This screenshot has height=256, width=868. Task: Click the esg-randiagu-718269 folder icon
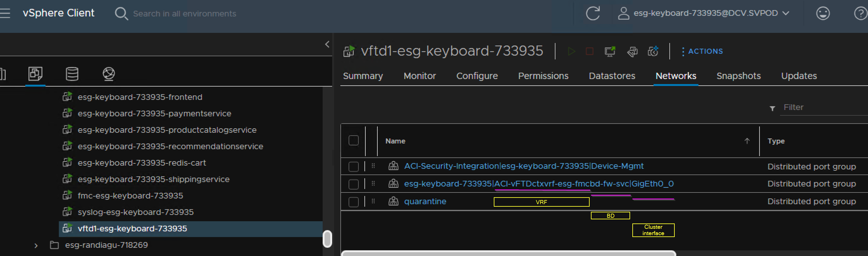coord(54,245)
